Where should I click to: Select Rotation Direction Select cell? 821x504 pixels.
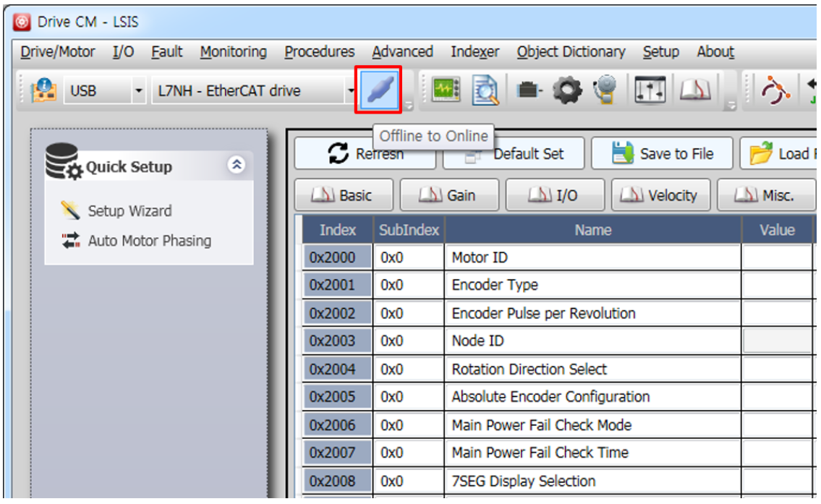coord(592,369)
